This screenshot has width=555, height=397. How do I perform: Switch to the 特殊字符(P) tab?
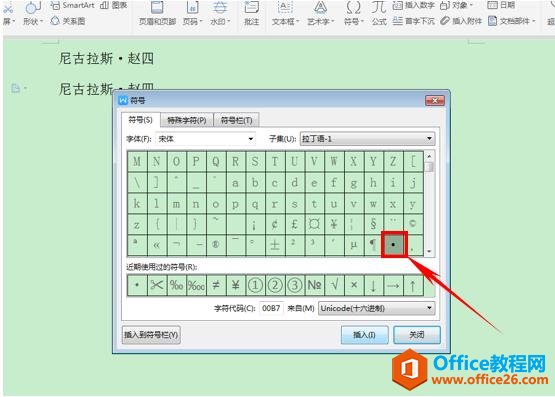pos(187,120)
